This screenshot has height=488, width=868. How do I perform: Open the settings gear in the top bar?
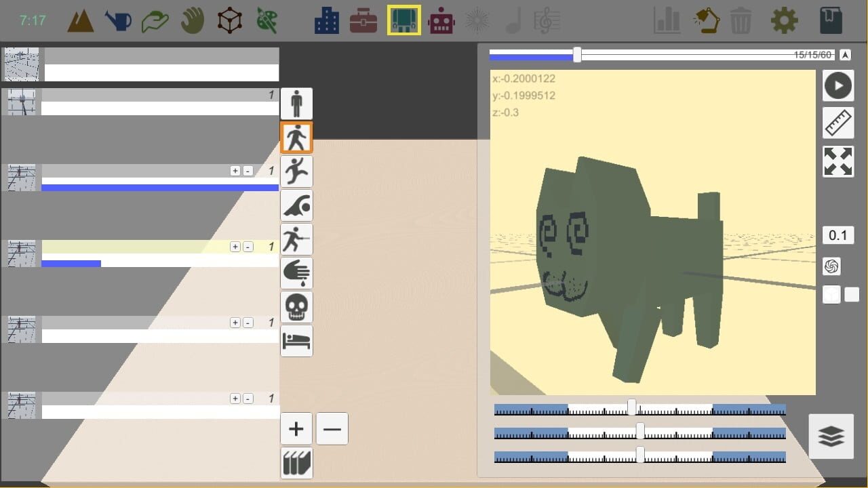784,20
